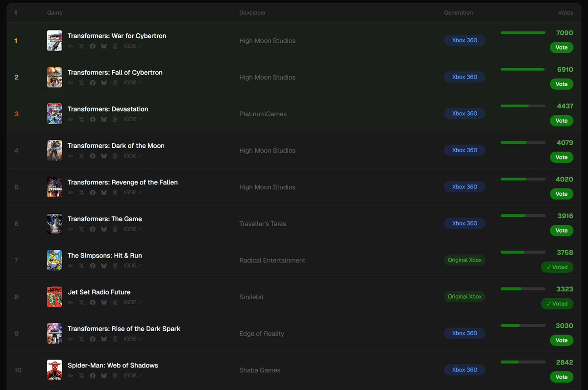The height and width of the screenshot is (390, 588).
Task: Open IGDB link for Transformers: Devastation
Action: tap(133, 119)
